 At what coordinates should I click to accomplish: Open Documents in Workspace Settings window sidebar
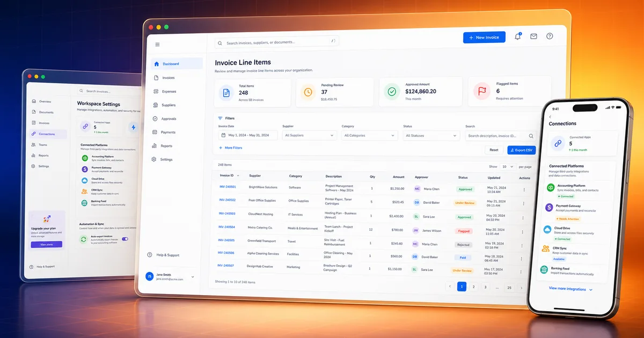43,112
